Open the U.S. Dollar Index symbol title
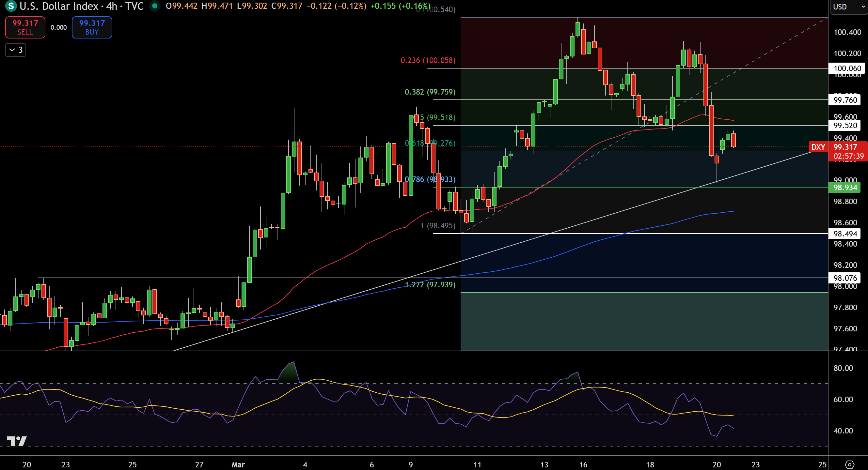The image size is (868, 470). click(82, 6)
